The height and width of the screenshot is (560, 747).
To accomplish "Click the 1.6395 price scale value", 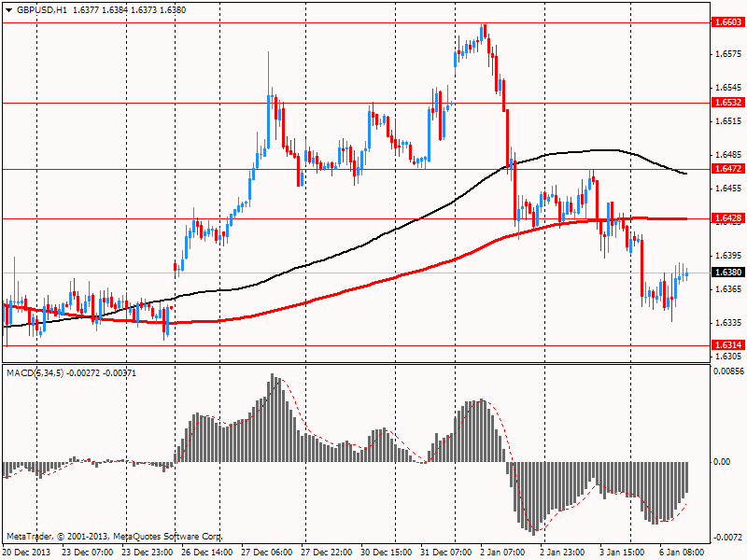I will pos(729,256).
